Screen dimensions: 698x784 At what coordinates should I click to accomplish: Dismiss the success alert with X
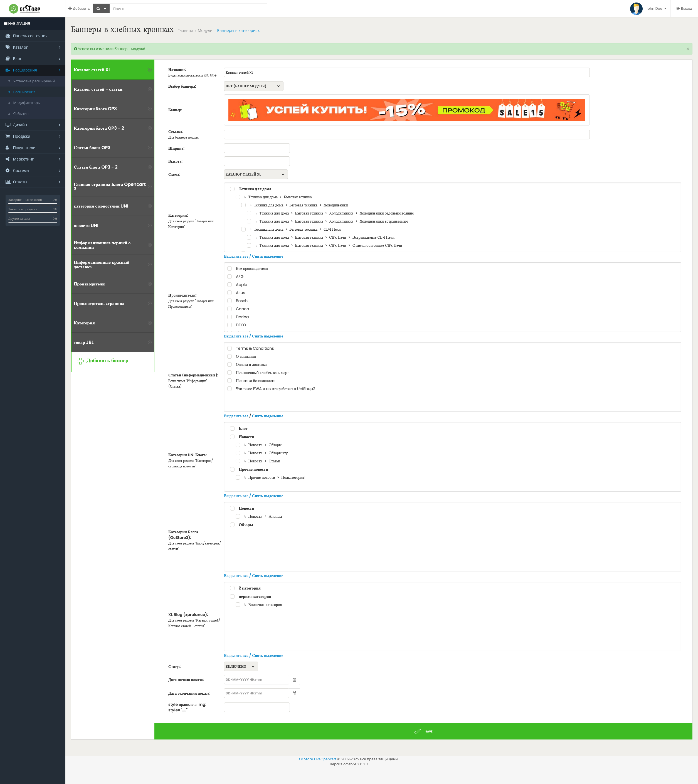[x=688, y=49]
